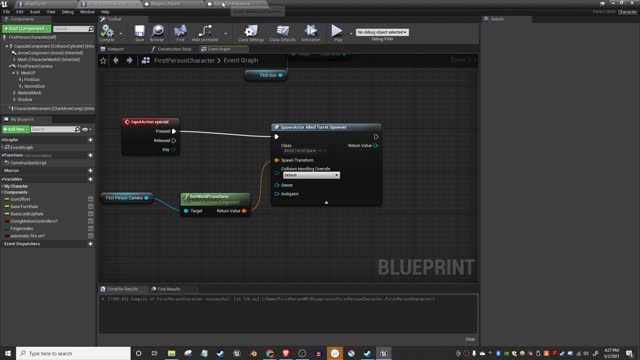
Task: Open Class Defaults from toolbar
Action: tap(282, 33)
